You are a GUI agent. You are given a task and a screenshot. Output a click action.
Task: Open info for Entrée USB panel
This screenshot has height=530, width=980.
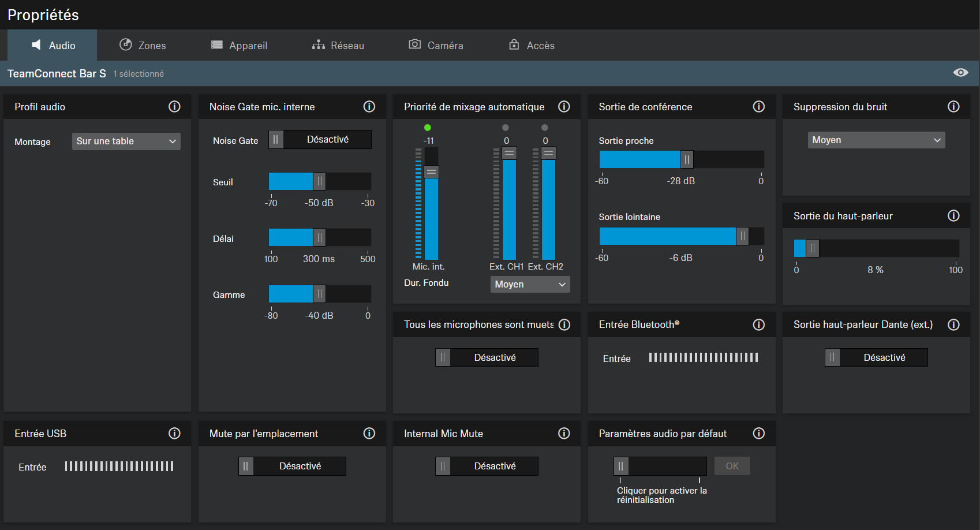[174, 434]
